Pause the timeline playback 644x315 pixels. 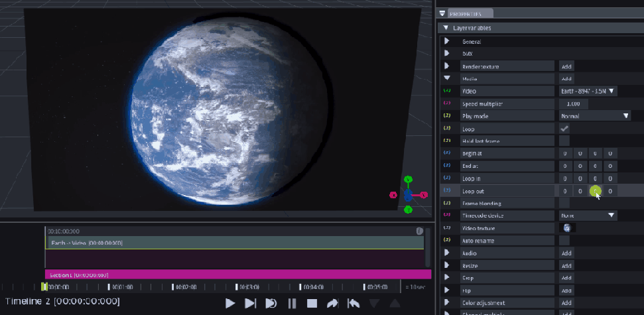292,304
